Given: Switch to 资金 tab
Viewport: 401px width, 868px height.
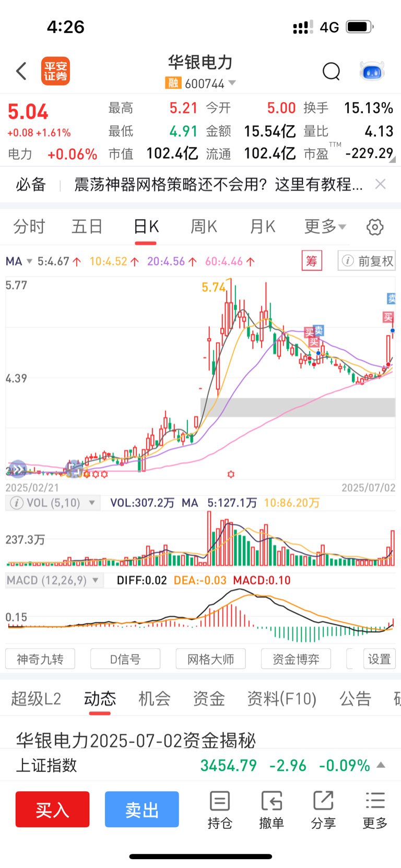Looking at the screenshot, I should tap(209, 698).
